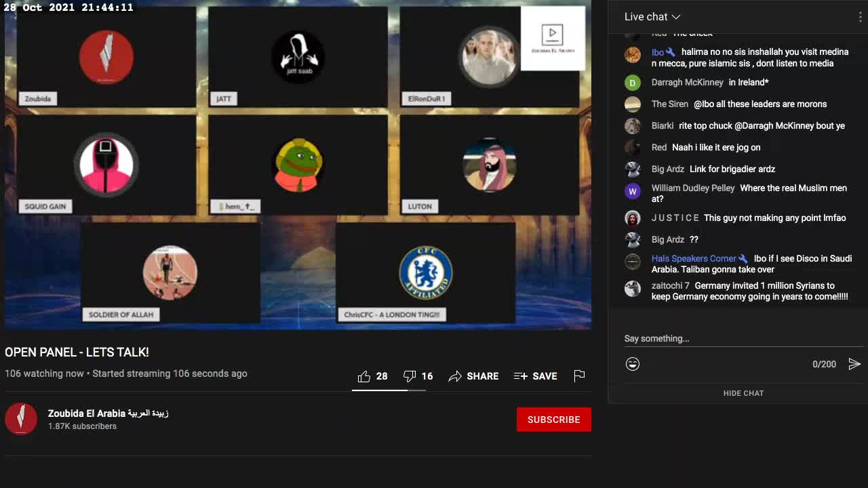868x488 pixels.
Task: Click the Ibo moderator username
Action: click(x=658, y=52)
